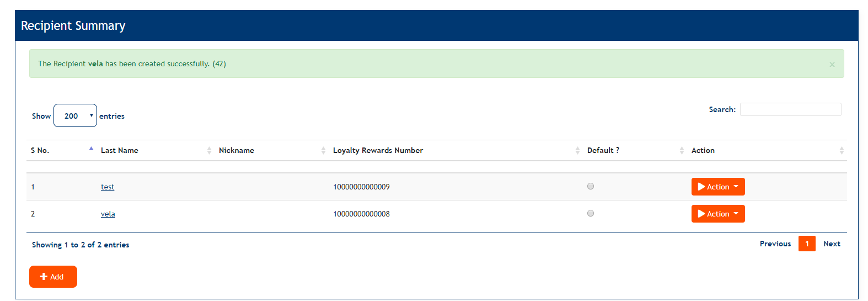The width and height of the screenshot is (868, 301).
Task: Select page 1 in pagination
Action: 806,244
